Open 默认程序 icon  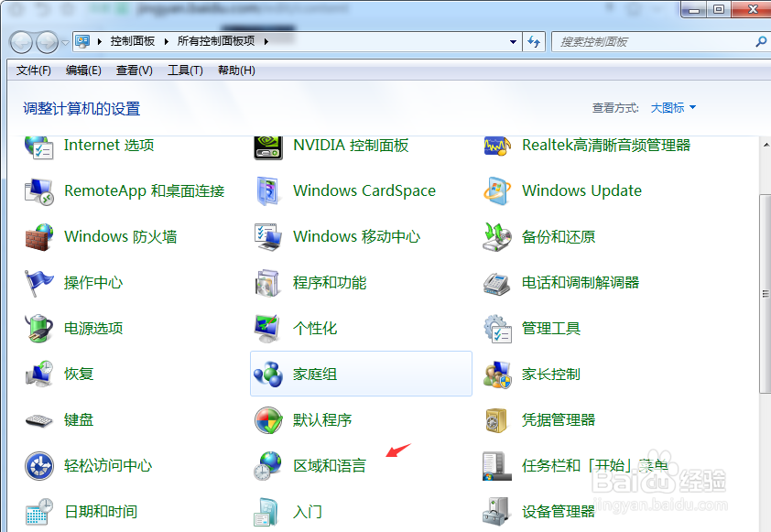point(268,420)
